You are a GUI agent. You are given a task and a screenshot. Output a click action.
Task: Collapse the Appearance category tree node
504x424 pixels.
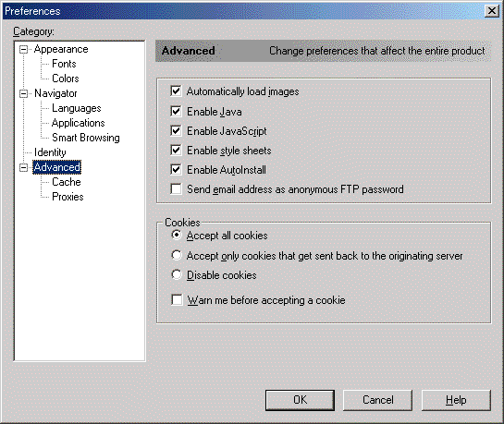(x=23, y=50)
